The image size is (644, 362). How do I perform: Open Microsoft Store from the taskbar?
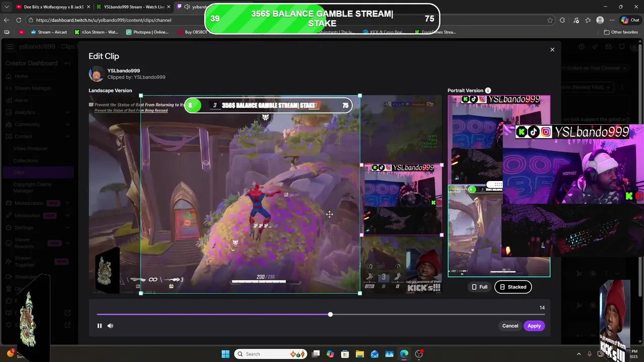[345, 354]
